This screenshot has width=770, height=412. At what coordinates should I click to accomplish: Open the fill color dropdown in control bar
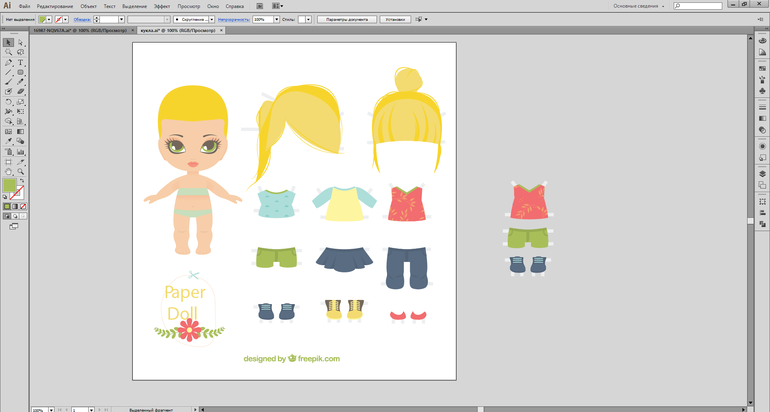pos(47,19)
